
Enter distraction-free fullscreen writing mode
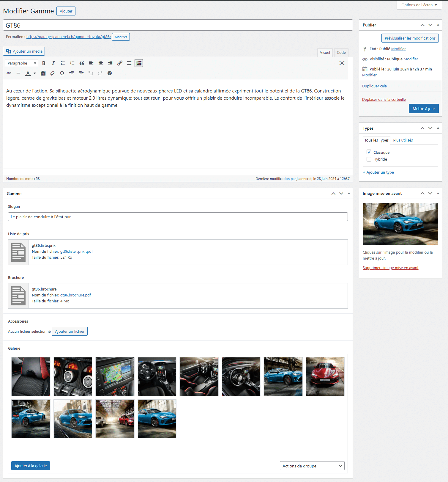(x=342, y=63)
